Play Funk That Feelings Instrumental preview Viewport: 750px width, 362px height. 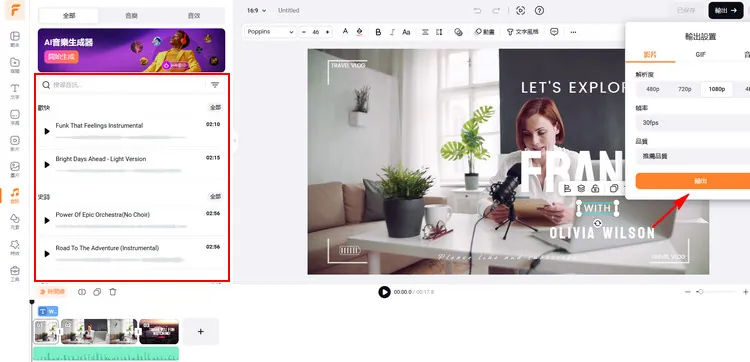(47, 131)
